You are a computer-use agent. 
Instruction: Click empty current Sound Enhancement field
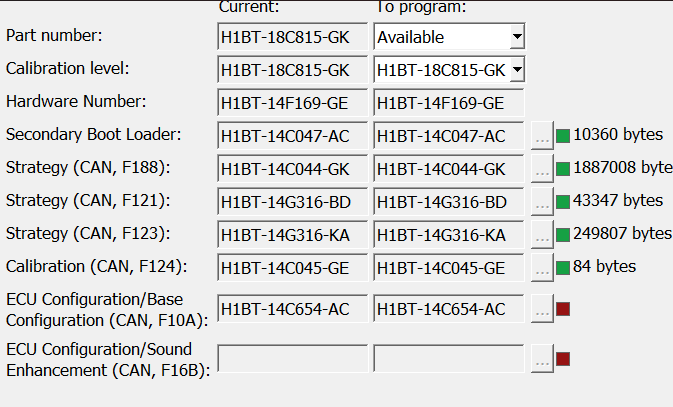tap(292, 359)
